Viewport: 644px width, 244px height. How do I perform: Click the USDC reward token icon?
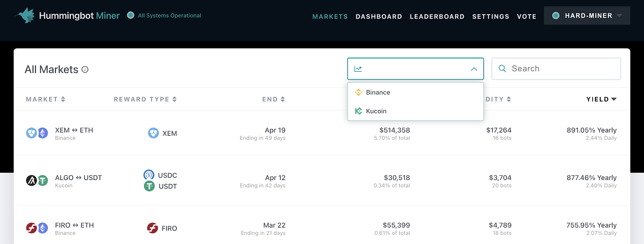tap(149, 175)
